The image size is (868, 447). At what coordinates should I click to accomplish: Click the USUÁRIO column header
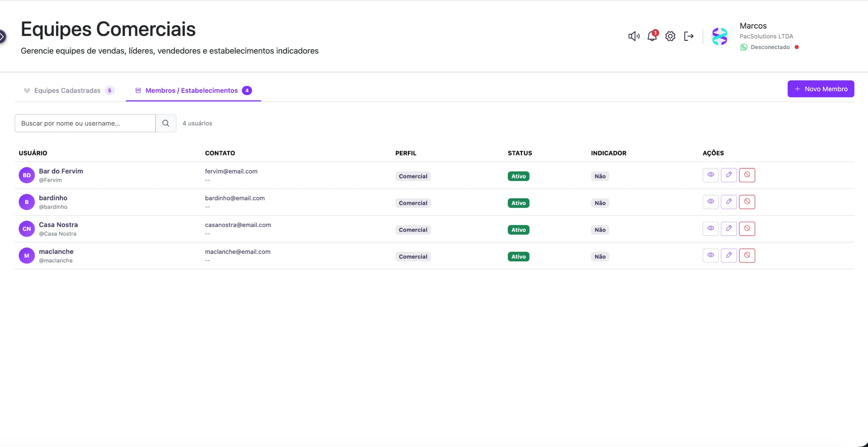click(x=33, y=153)
